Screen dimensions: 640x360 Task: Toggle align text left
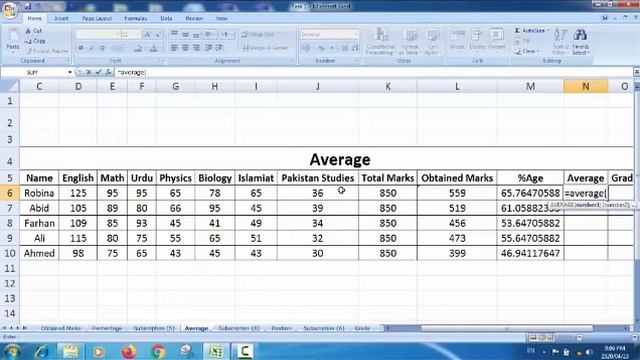tap(174, 48)
